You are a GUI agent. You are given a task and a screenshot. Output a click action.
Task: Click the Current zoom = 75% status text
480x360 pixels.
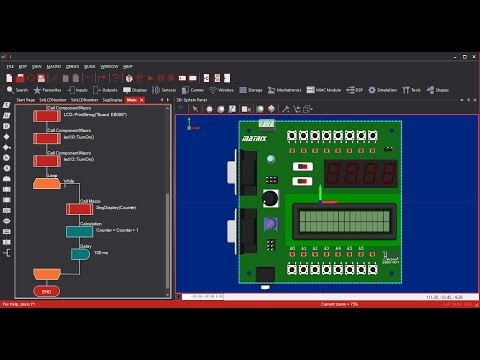(339, 304)
